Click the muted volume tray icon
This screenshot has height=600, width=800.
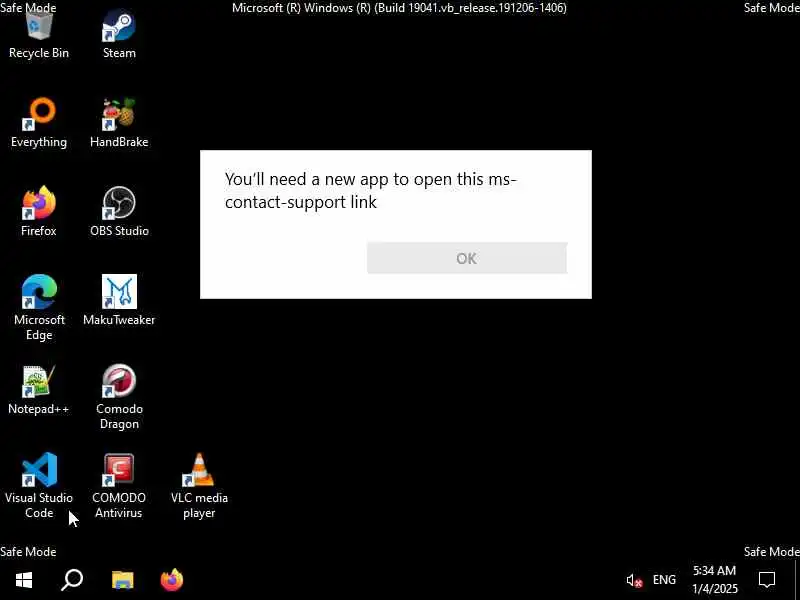tap(634, 580)
